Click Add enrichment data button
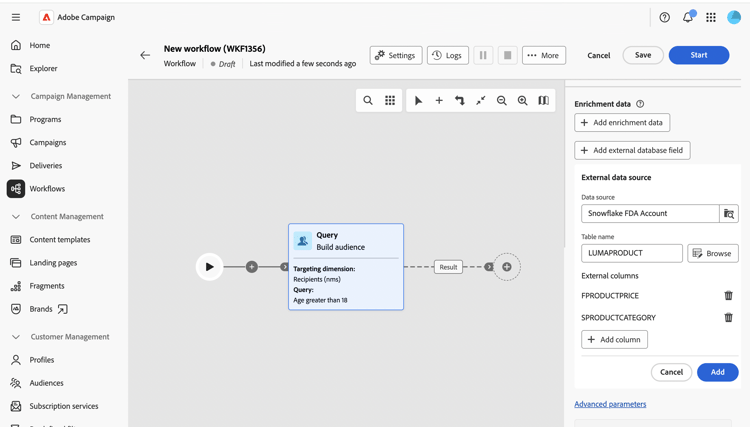Viewport: 750px width, 427px height. tap(622, 122)
